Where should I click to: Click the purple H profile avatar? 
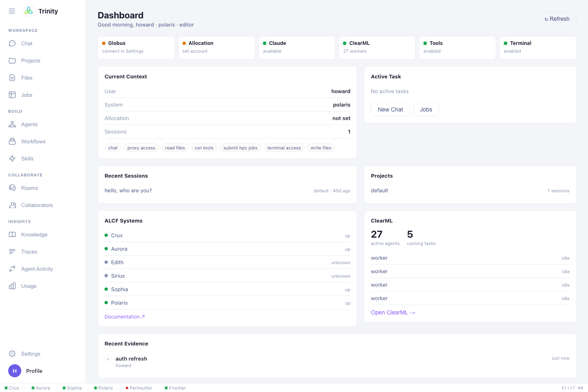click(15, 371)
